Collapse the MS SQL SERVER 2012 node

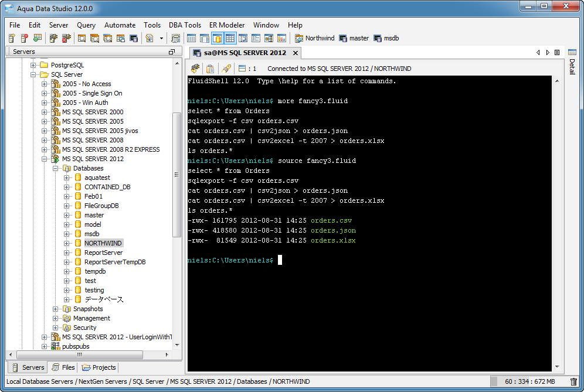pyautogui.click(x=45, y=159)
